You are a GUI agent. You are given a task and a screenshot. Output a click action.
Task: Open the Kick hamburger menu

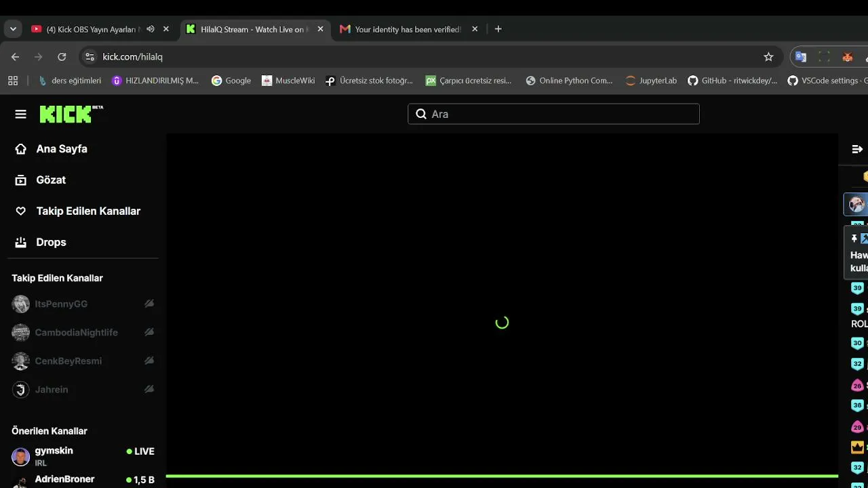[x=20, y=114]
